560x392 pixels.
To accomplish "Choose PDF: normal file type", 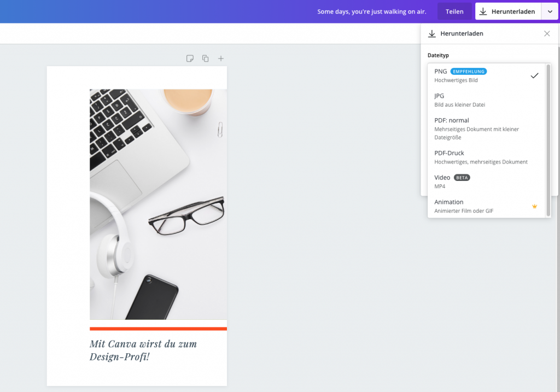I will coord(487,128).
